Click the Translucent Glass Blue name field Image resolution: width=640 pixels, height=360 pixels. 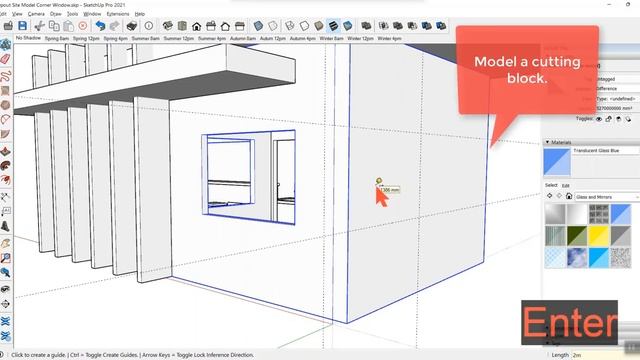pos(606,151)
